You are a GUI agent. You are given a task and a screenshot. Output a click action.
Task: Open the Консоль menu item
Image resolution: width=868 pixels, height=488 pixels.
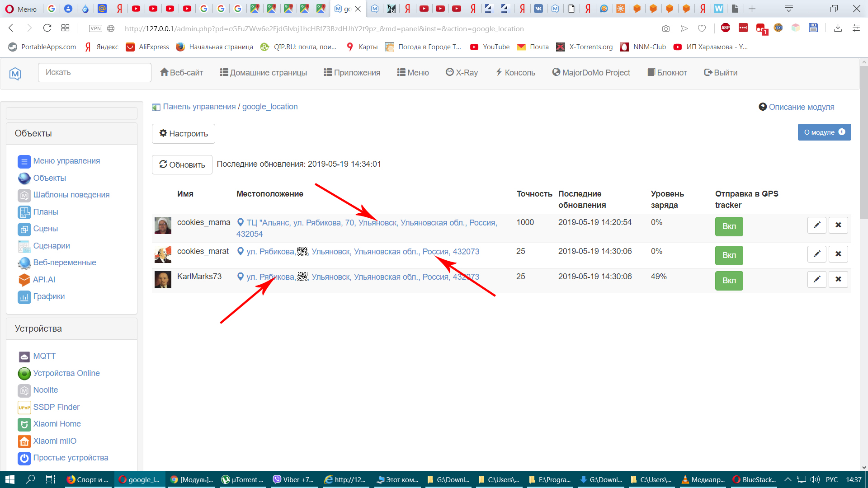(515, 73)
